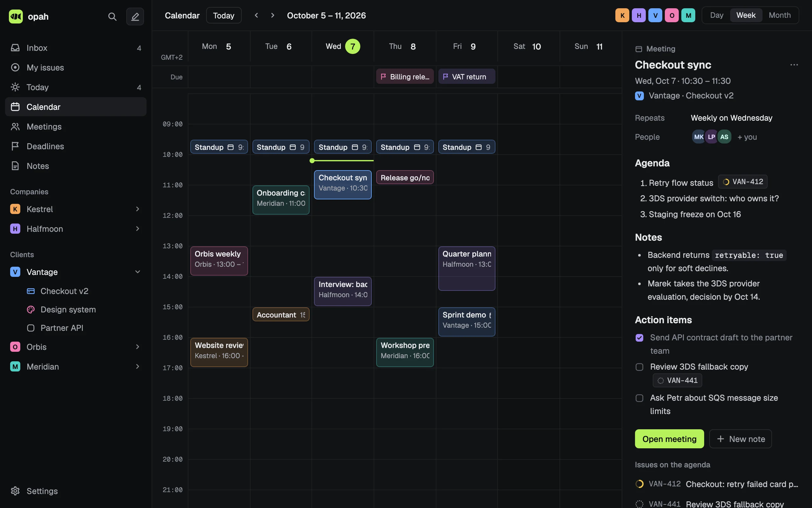Check Review 3DS fallback copy action
This screenshot has height=508, width=812.
point(639,367)
